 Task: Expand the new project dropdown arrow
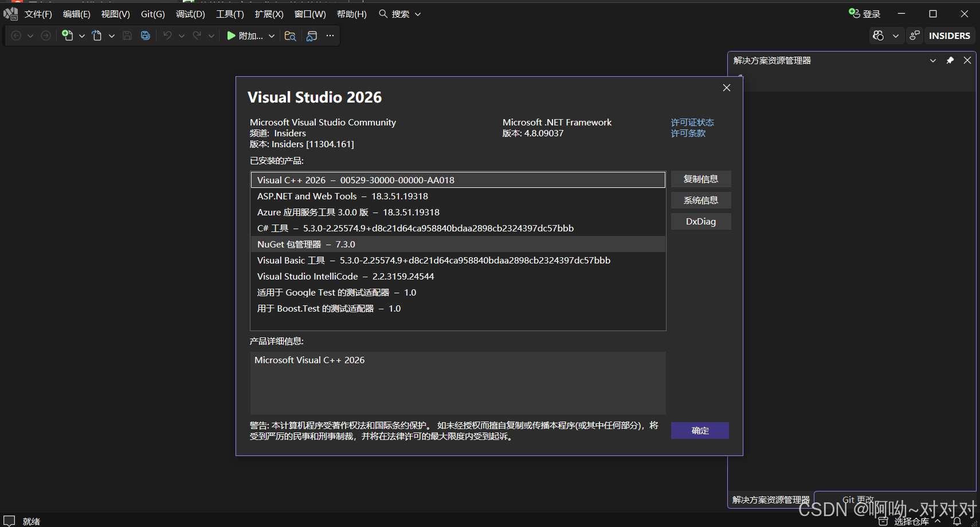pos(82,36)
